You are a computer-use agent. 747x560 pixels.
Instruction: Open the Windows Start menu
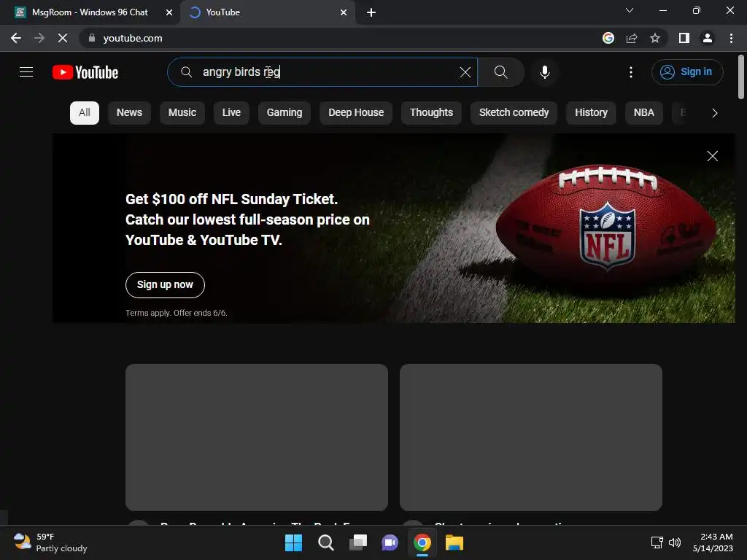point(293,542)
